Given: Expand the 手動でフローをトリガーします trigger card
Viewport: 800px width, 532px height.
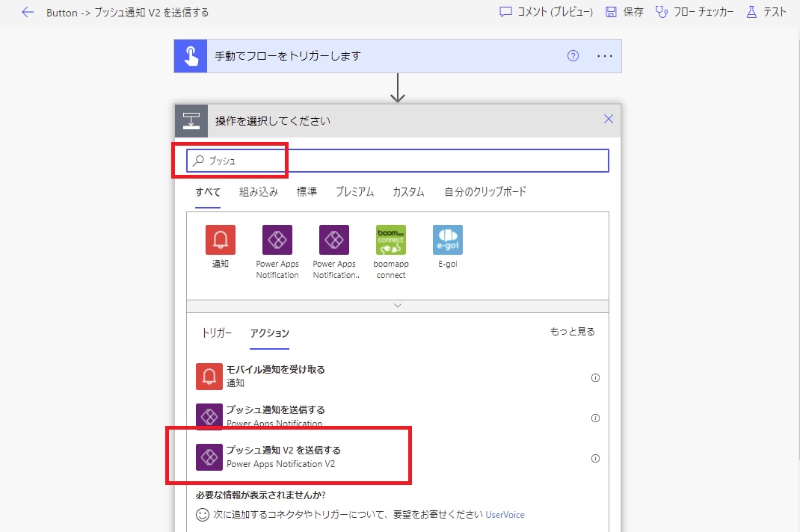Looking at the screenshot, I should pos(398,56).
